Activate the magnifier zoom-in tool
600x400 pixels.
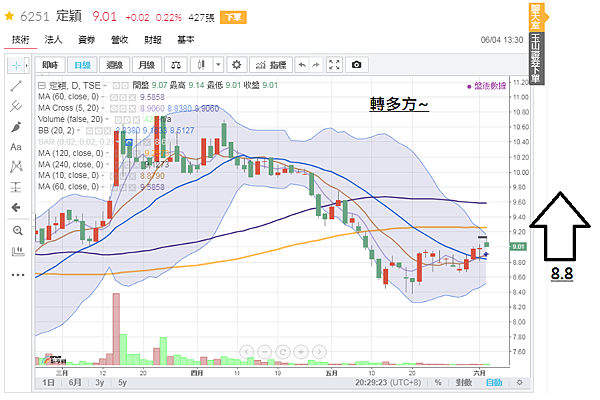[17, 230]
